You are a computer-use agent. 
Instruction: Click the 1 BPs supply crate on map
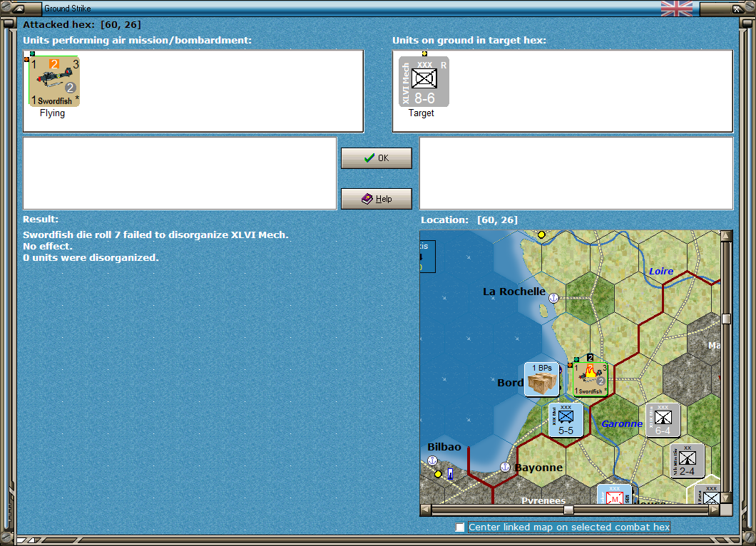542,380
